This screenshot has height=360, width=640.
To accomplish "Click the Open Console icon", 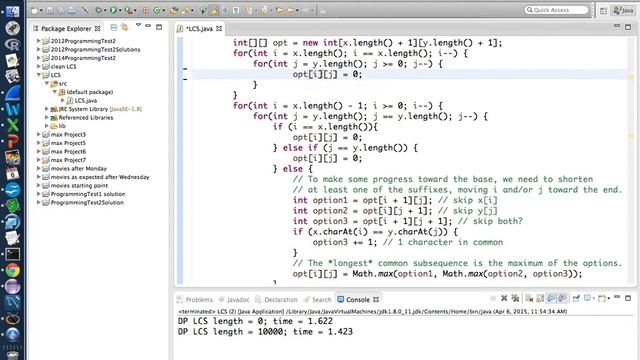I will [602, 298].
